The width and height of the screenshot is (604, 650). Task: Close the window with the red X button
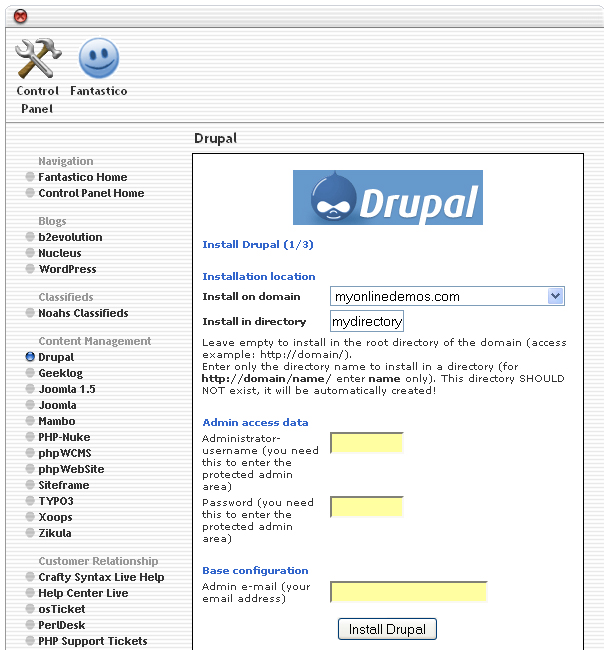tap(20, 17)
